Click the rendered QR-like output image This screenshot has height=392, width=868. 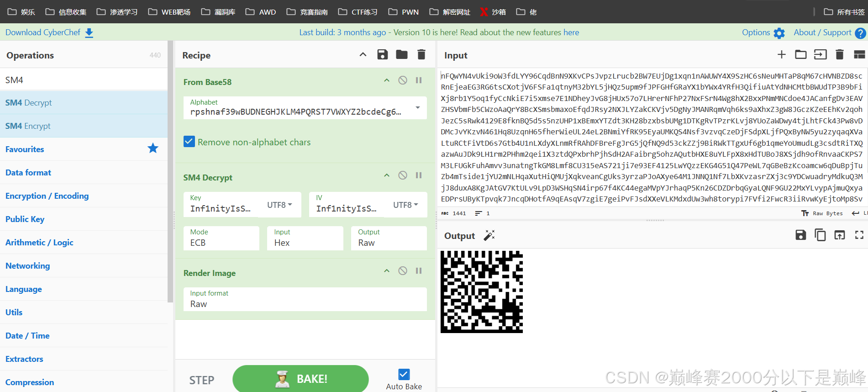482,291
